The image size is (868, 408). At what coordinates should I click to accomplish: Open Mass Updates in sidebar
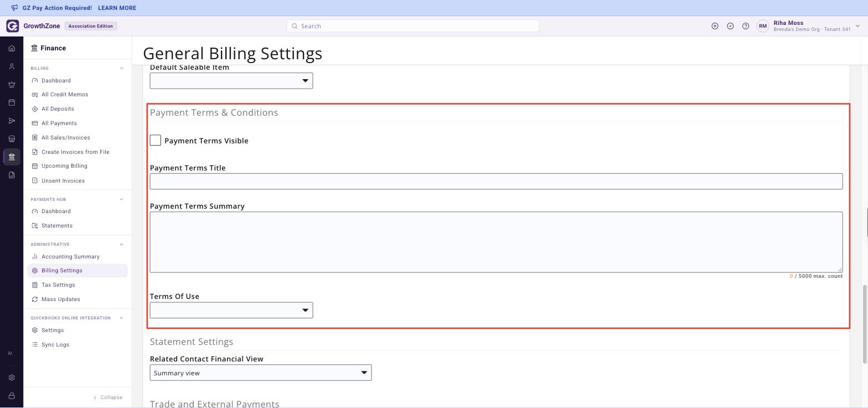pyautogui.click(x=61, y=299)
